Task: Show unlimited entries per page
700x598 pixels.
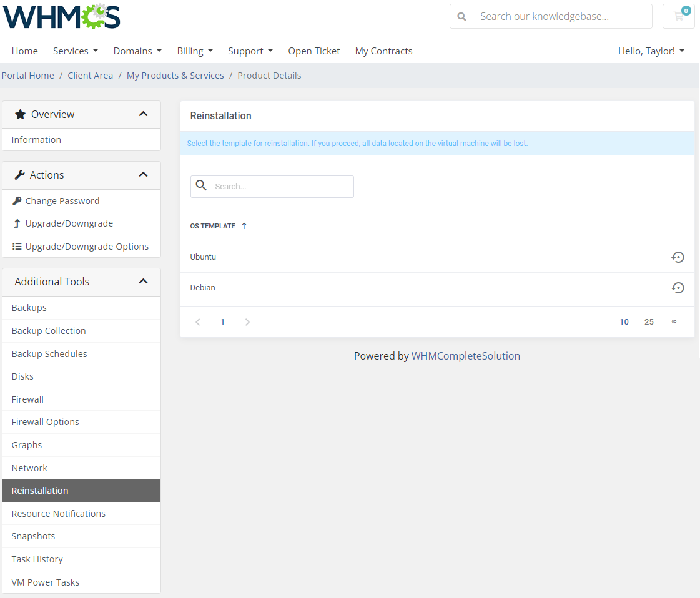Action: tap(674, 321)
